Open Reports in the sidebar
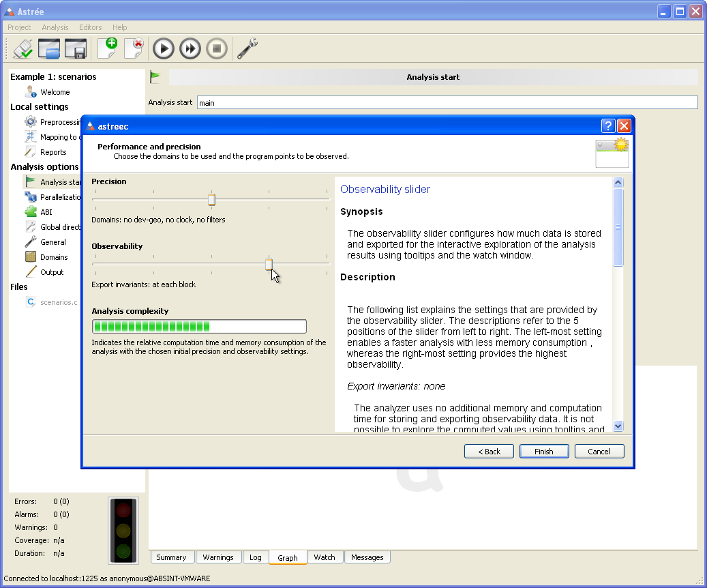707x588 pixels. click(52, 152)
